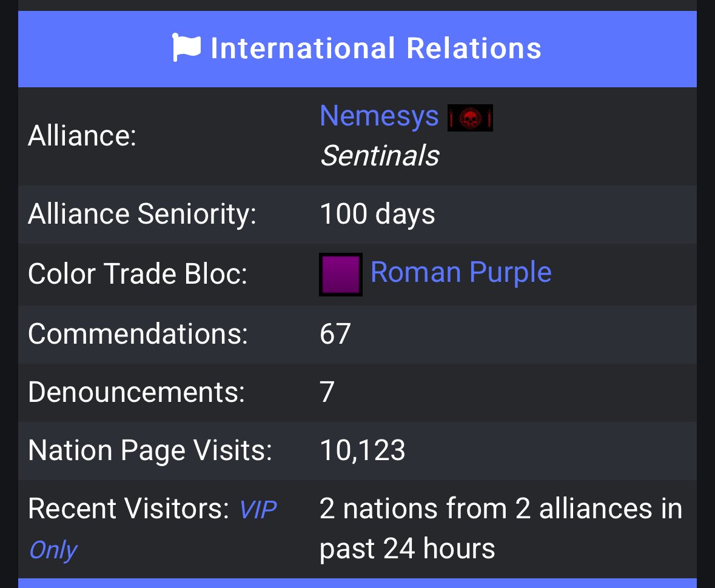Click the Nation Page Visits value 10,123
The image size is (715, 588).
pos(363,450)
